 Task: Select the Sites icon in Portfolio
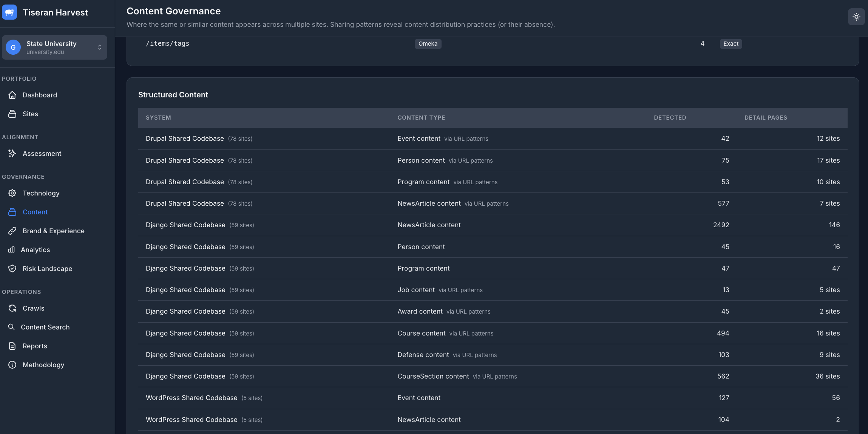[12, 114]
